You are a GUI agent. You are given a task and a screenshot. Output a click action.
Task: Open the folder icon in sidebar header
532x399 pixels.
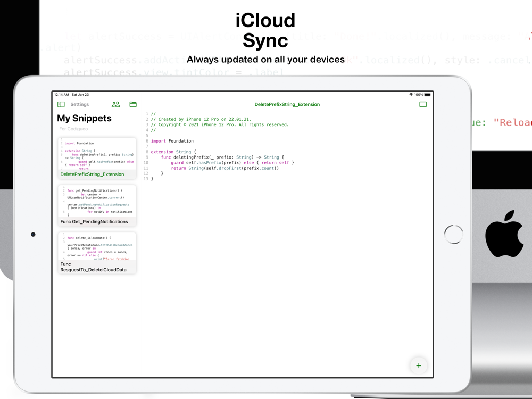point(133,104)
